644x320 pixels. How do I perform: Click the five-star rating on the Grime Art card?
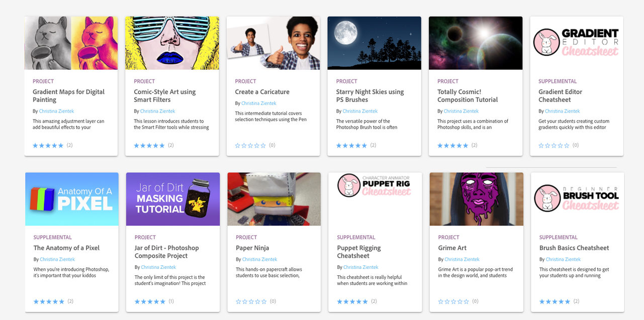(453, 302)
